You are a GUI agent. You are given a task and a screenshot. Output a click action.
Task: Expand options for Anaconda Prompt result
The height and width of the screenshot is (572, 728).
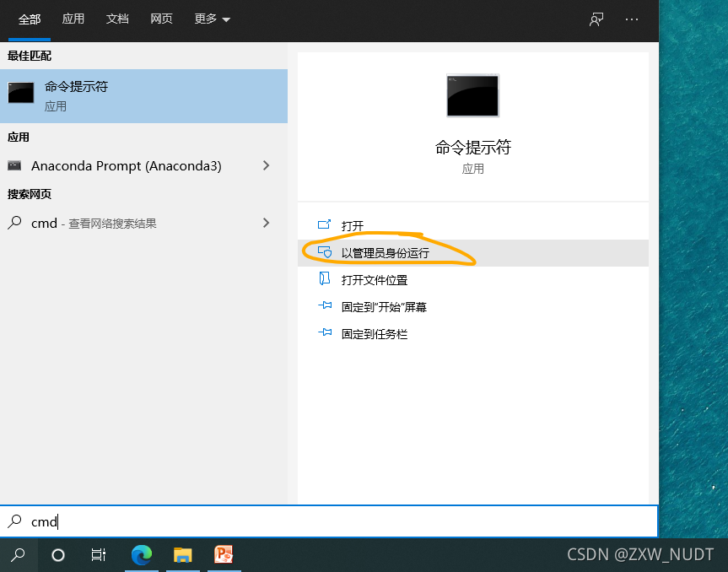(267, 166)
